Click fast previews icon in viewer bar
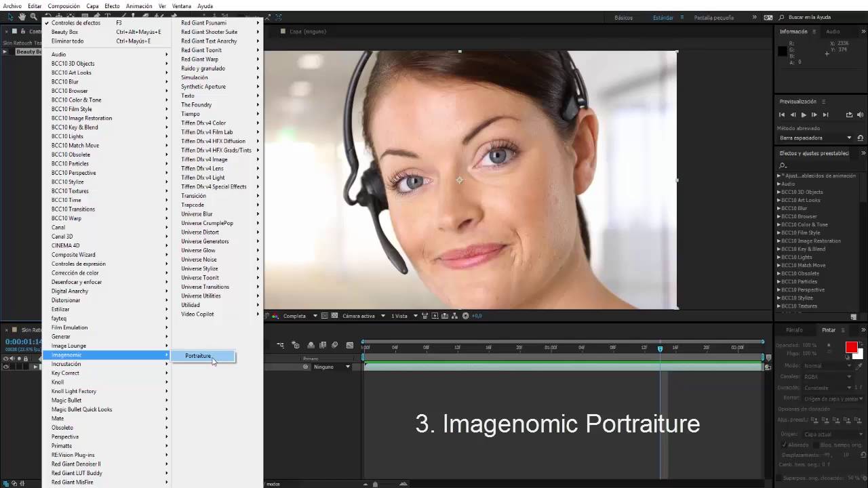 click(435, 316)
